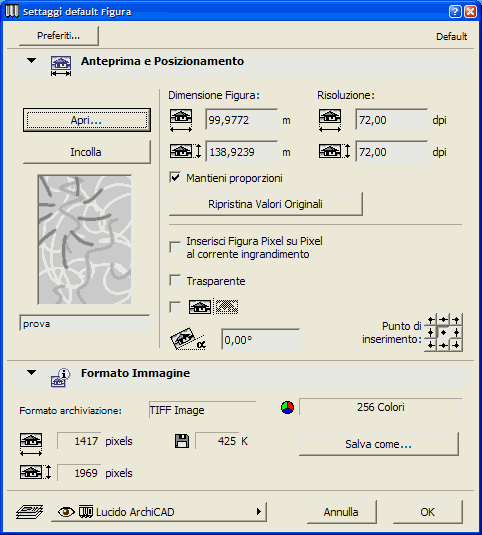Click the horizontal resolution icon beside 72,00 dpi
Screen dimensions: 482x535
tap(330, 120)
